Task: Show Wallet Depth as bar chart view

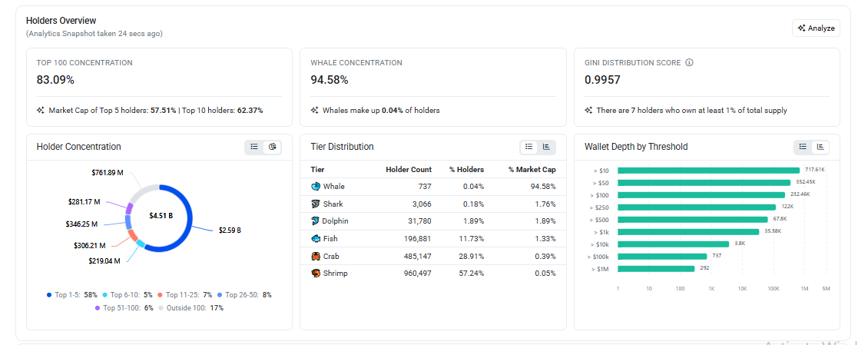Action: point(820,147)
